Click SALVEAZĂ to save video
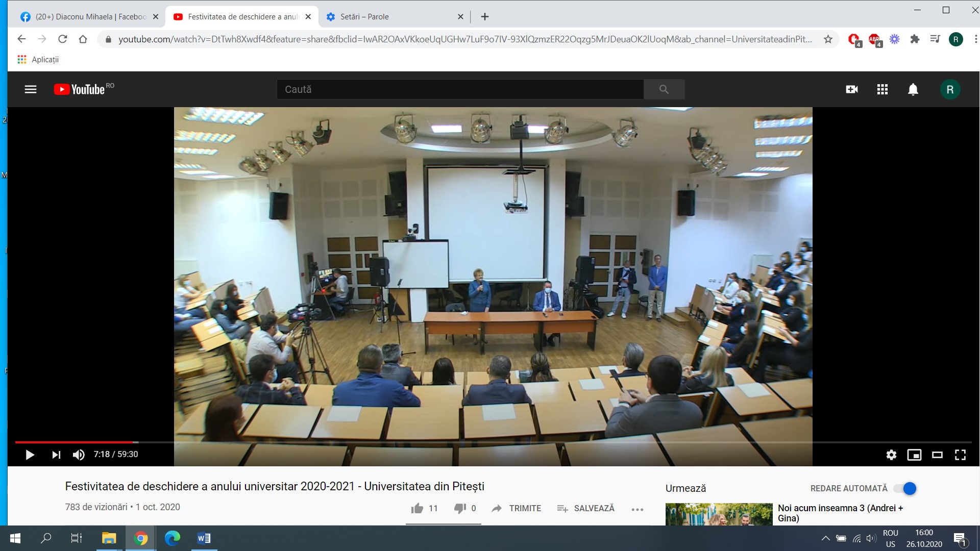Screen dimensions: 980x551 [586, 508]
